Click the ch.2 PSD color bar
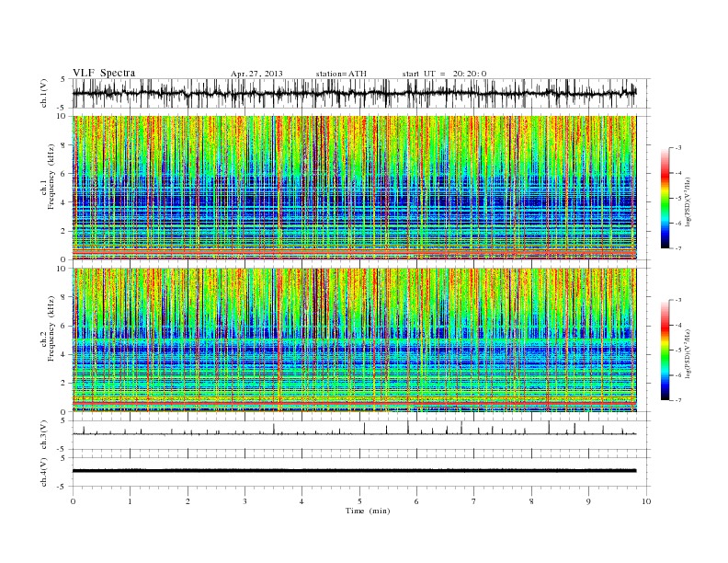 [x=665, y=350]
